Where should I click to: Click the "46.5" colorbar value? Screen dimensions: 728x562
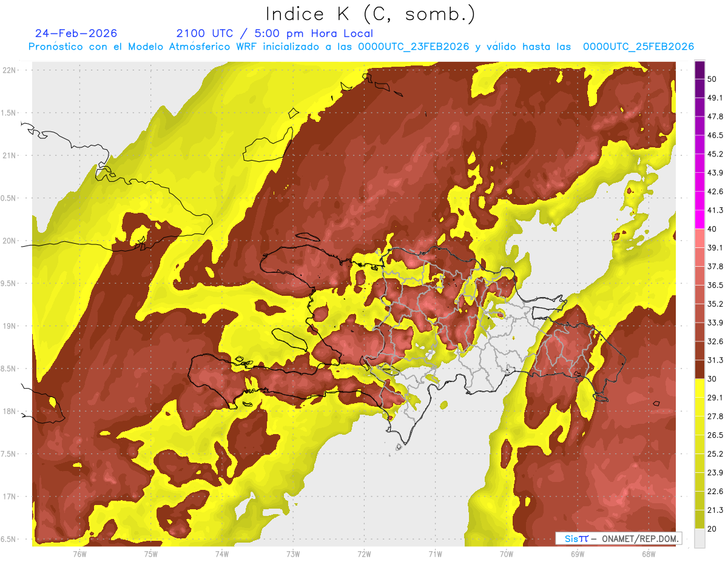pyautogui.click(x=715, y=136)
